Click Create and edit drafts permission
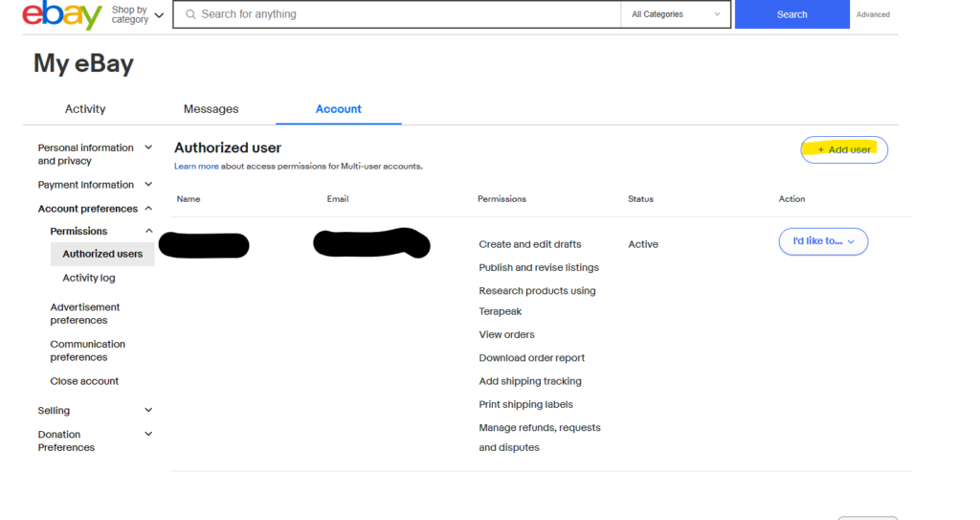Image resolution: width=980 pixels, height=520 pixels. coord(530,244)
